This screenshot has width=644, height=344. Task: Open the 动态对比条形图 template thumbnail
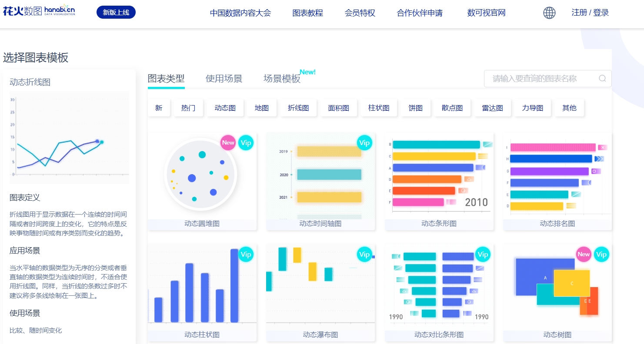tap(439, 287)
